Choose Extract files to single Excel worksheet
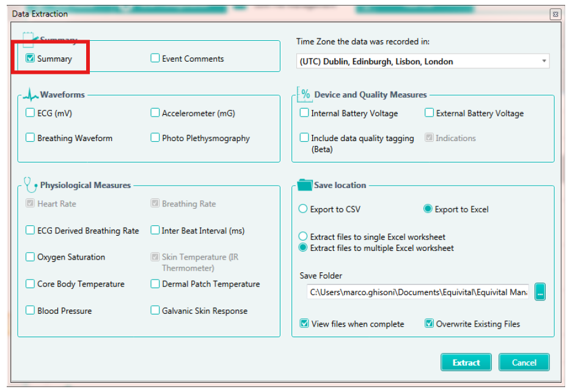 pos(303,237)
